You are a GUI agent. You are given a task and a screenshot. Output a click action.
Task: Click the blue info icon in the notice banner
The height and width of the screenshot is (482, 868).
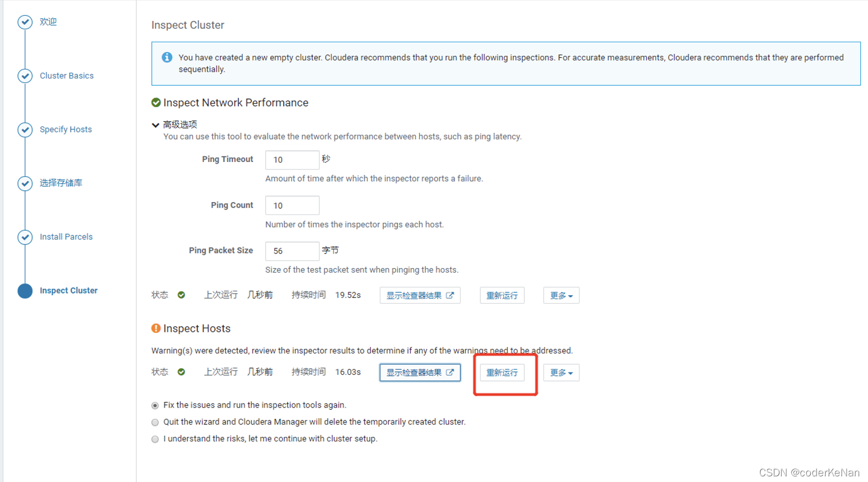click(x=167, y=58)
